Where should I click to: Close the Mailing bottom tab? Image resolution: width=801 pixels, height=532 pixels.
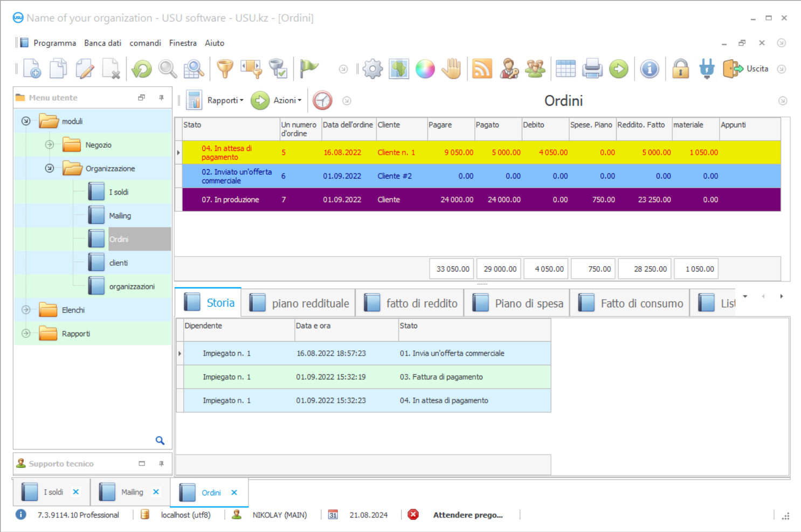tap(156, 492)
